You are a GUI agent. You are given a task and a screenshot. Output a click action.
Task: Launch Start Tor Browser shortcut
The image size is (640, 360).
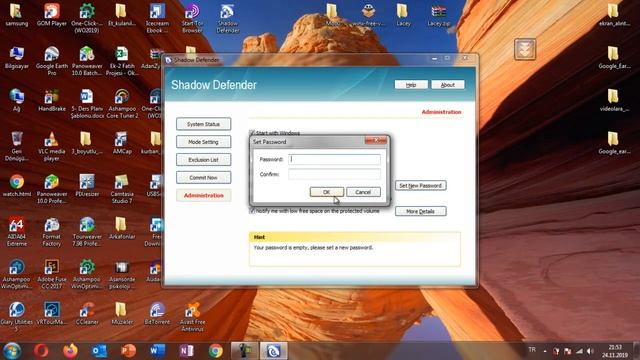coord(192,18)
